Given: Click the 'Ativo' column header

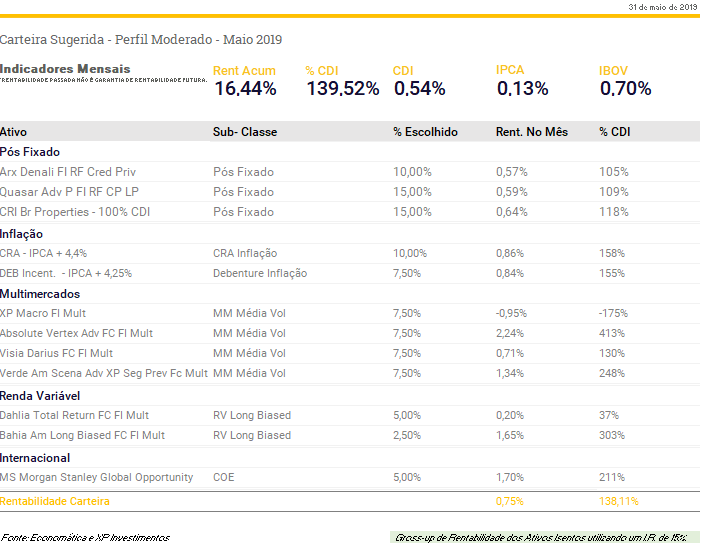Looking at the screenshot, I should click(x=14, y=132).
